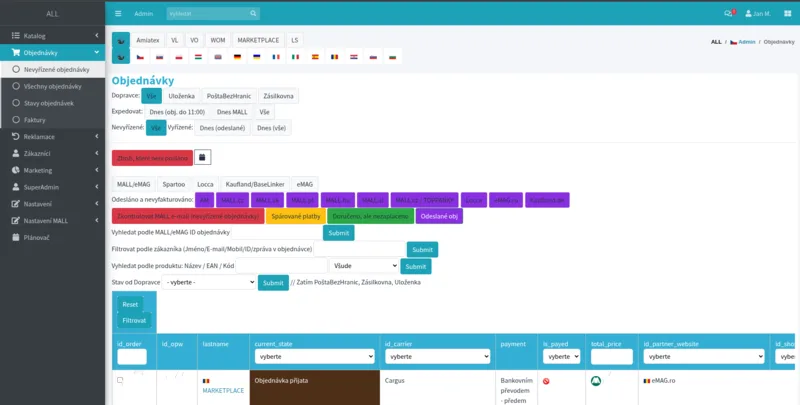Viewport: 800px width, 405px height.
Task: Filter by the Czech flag
Action: [140, 57]
